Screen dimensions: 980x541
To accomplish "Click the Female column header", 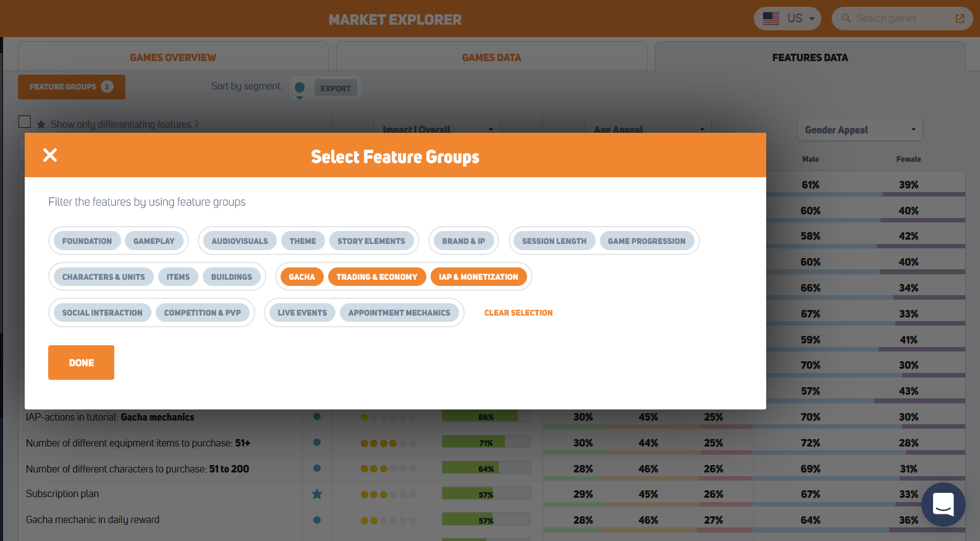I will (908, 159).
